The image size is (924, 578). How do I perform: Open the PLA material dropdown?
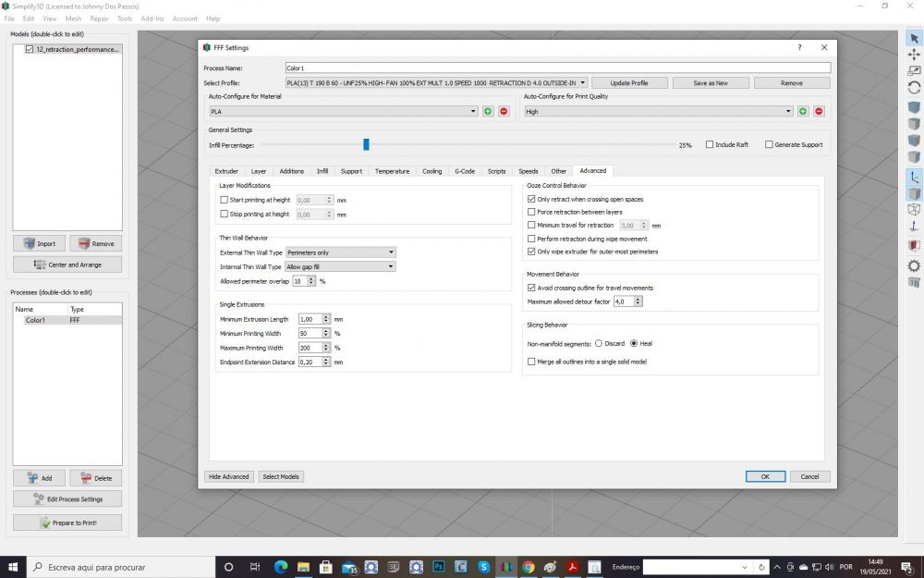[x=344, y=112]
